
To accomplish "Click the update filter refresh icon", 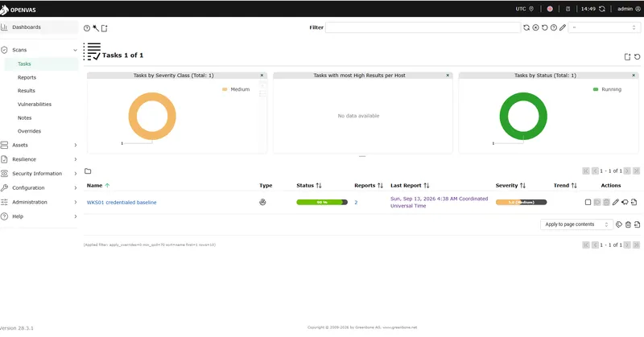I will [526, 27].
